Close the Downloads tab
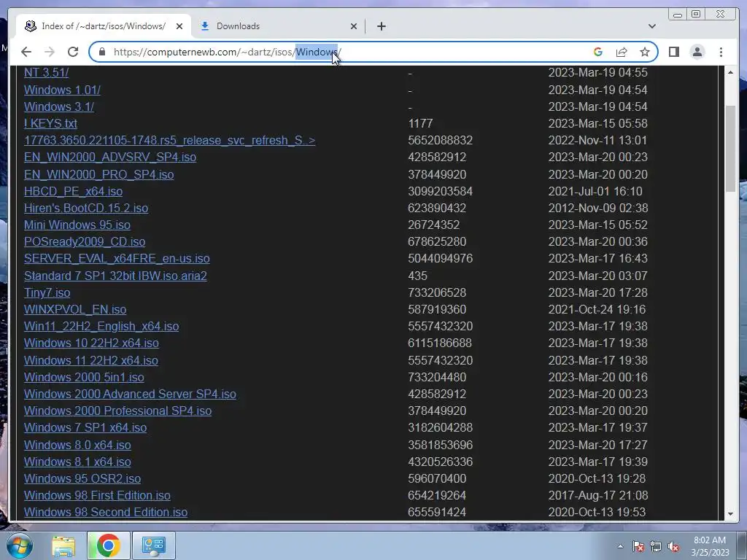This screenshot has width=747, height=560. pos(354,26)
